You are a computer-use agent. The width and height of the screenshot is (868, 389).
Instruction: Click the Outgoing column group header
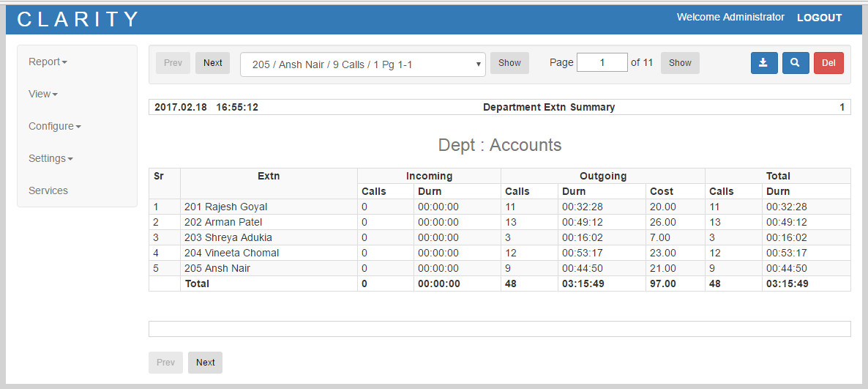pyautogui.click(x=603, y=177)
